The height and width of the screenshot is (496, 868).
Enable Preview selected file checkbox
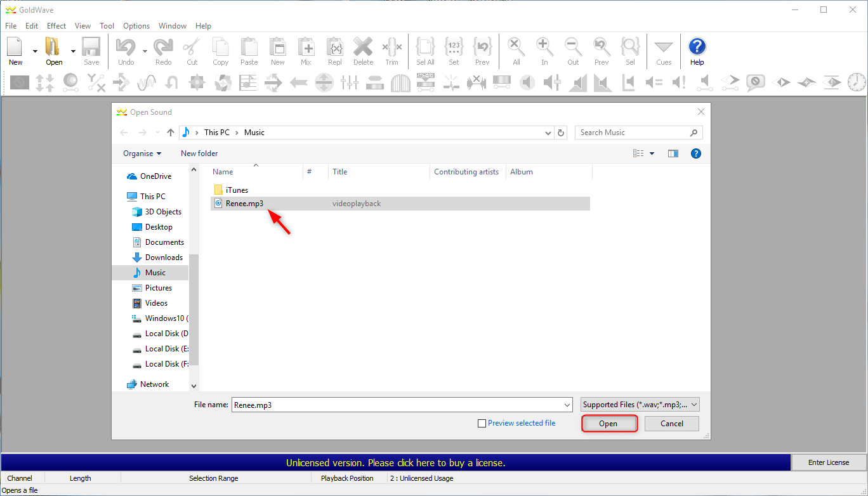[482, 423]
